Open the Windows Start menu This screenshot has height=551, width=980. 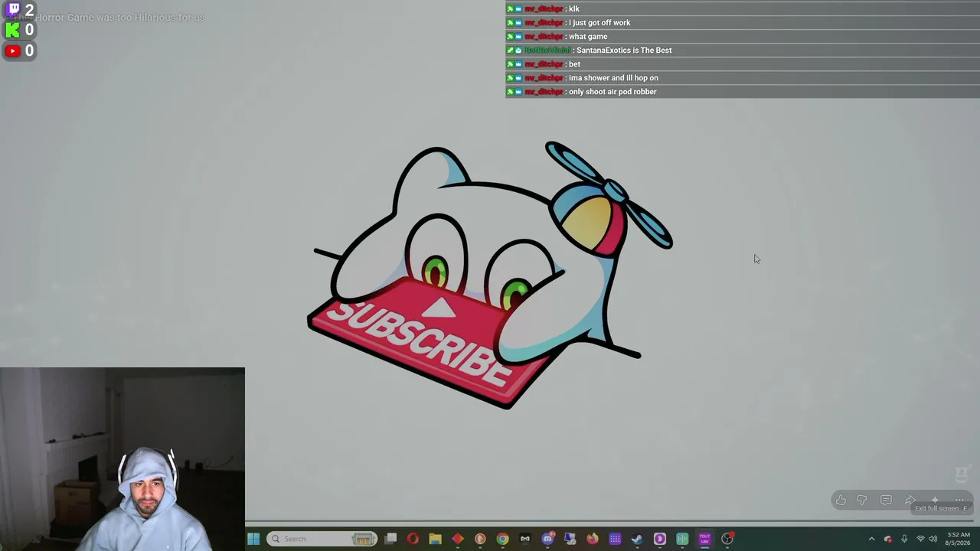click(253, 539)
